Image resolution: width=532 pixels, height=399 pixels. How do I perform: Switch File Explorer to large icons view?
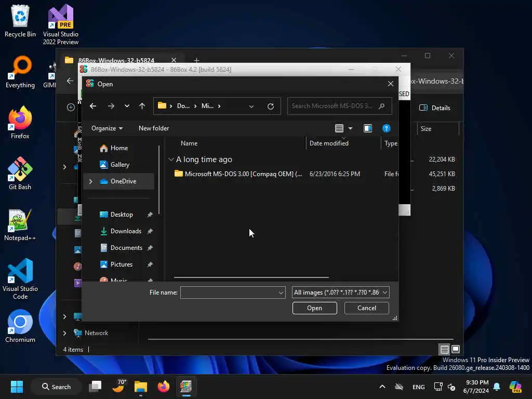coord(455,349)
